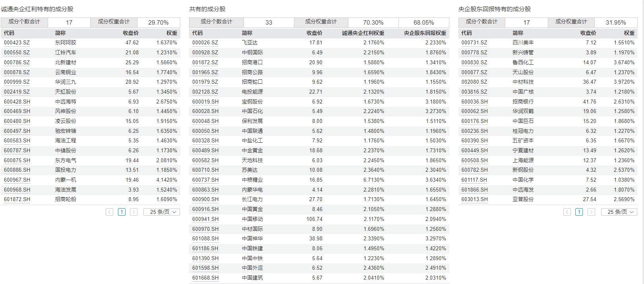Select the stock name 飞亚达
Viewport: 644px width, 284px height.
tap(249, 42)
